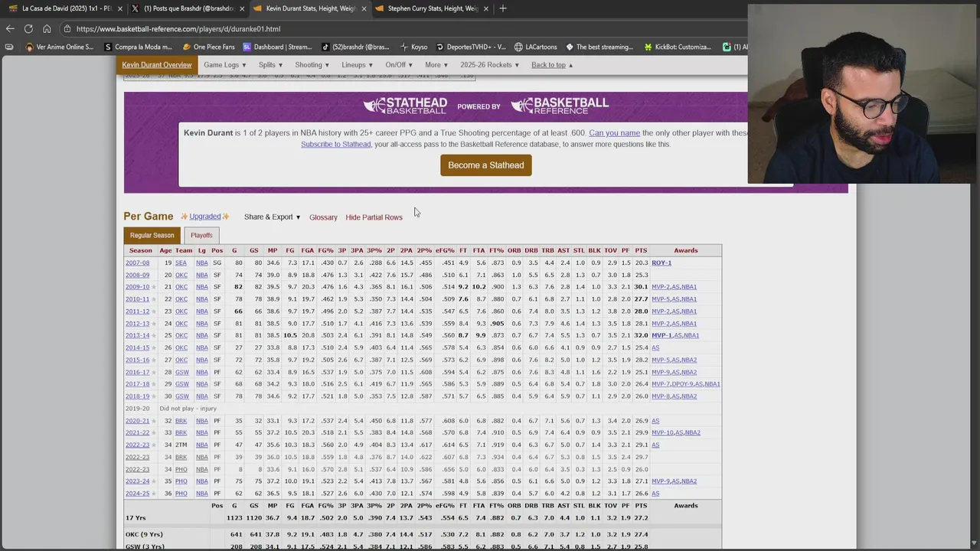The width and height of the screenshot is (980, 551).
Task: Open the KickBot Customiza bookmark
Action: click(x=678, y=47)
